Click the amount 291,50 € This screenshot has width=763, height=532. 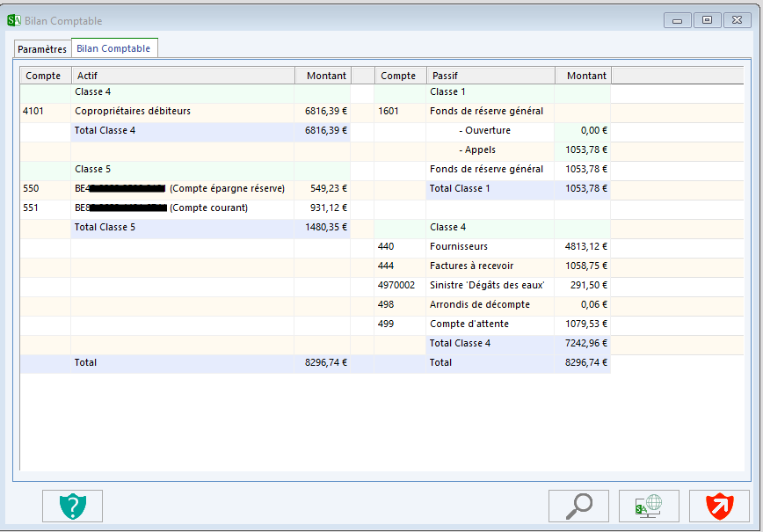point(589,285)
